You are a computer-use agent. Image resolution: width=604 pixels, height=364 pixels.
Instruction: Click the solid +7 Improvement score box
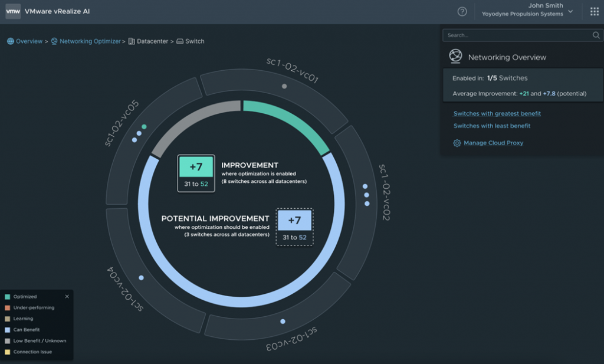[x=196, y=173]
